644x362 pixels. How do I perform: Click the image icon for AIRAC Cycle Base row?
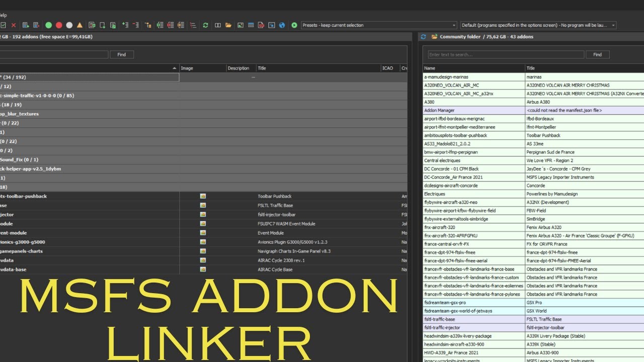(x=203, y=269)
